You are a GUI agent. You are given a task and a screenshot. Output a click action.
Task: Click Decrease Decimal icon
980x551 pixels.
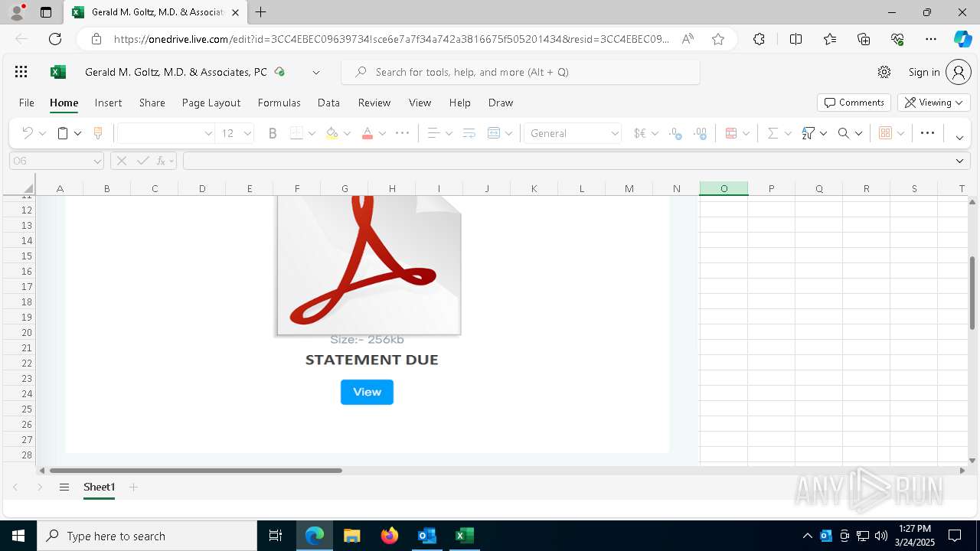click(700, 133)
